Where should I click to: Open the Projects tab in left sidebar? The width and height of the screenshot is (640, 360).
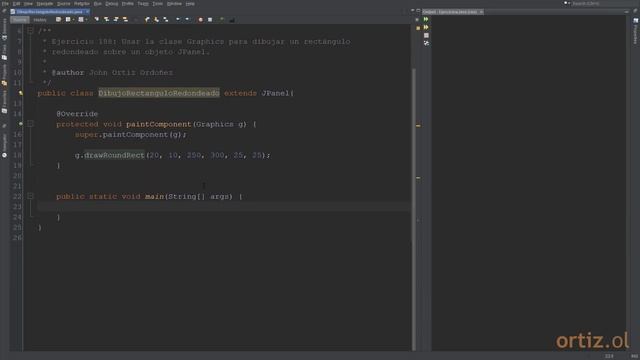click(x=4, y=74)
